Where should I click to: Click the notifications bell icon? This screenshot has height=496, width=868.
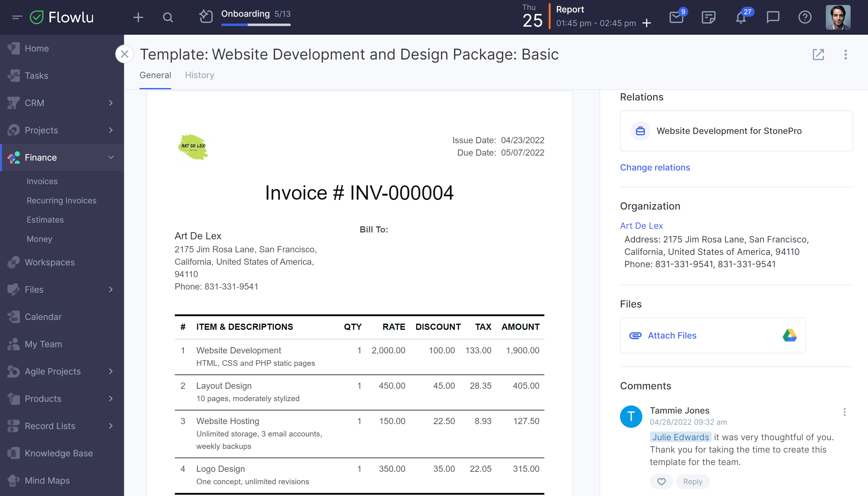click(741, 17)
